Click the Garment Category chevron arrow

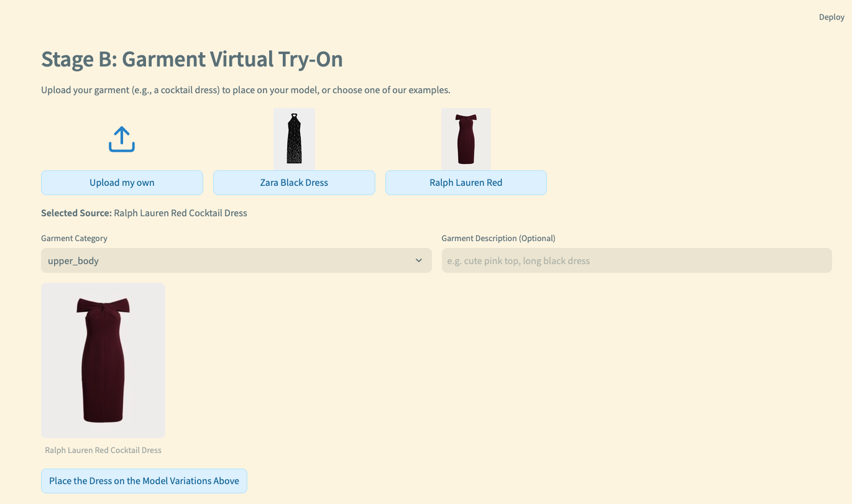point(419,260)
